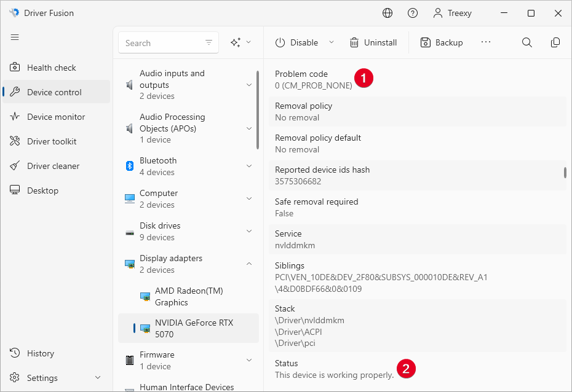Click the Disk drives category icon
The height and width of the screenshot is (392, 572).
[x=130, y=232]
